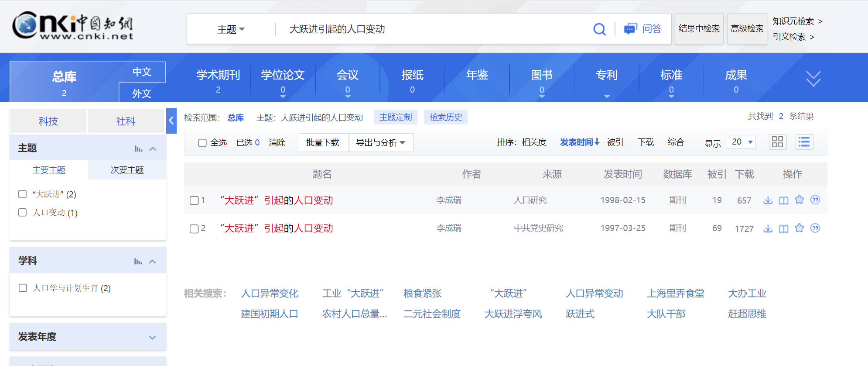Open 引文检索 link
The height and width of the screenshot is (366, 868).
point(793,37)
